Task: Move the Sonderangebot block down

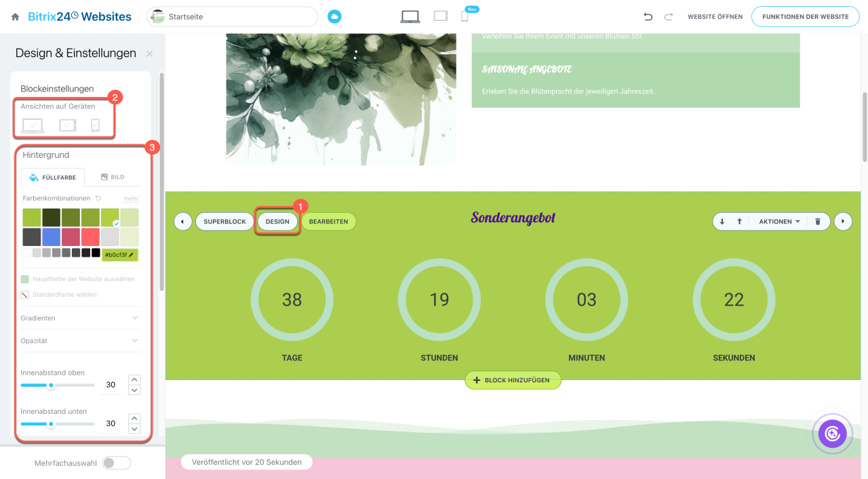Action: point(722,222)
